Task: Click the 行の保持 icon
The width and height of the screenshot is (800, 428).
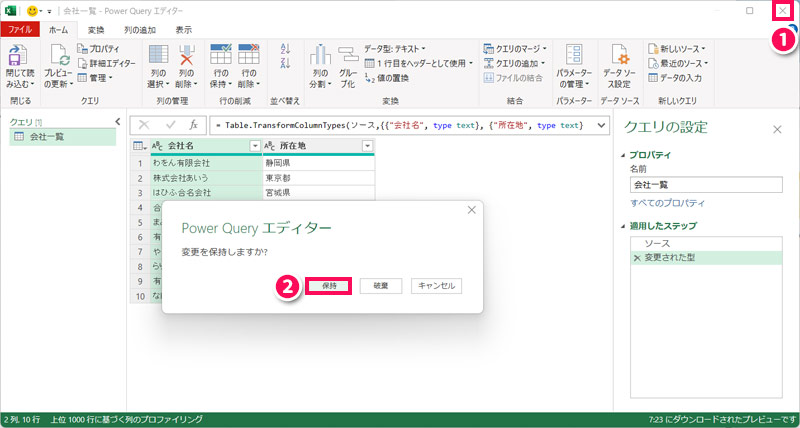Action: tap(221, 54)
